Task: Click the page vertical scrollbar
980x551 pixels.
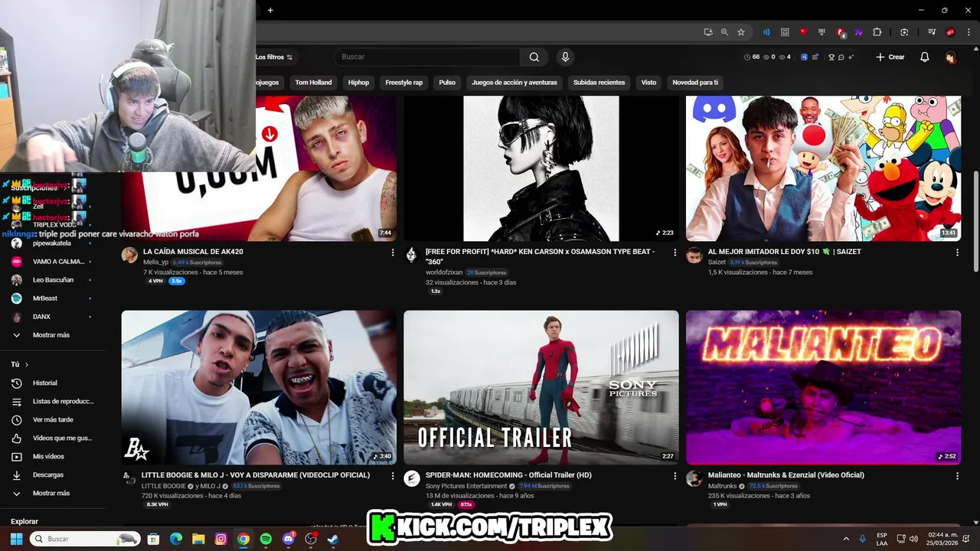Action: point(975,220)
